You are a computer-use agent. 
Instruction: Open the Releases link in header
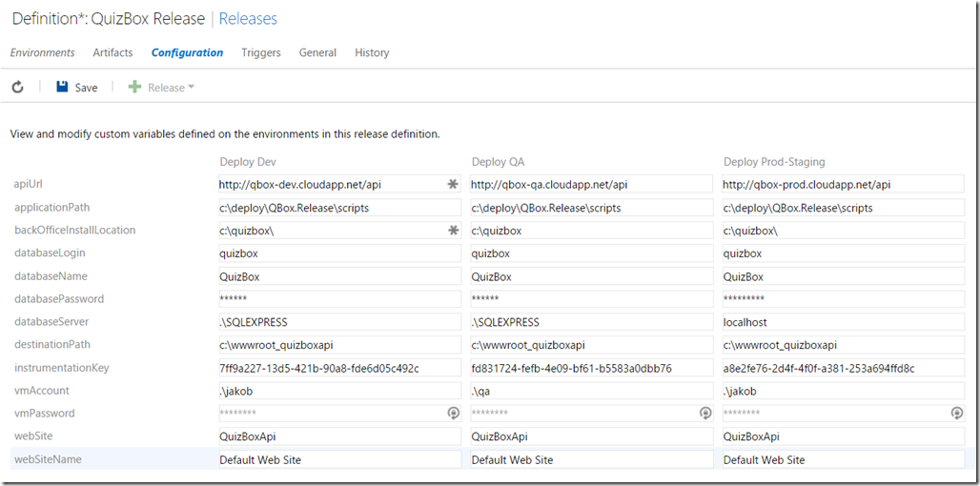tap(248, 19)
